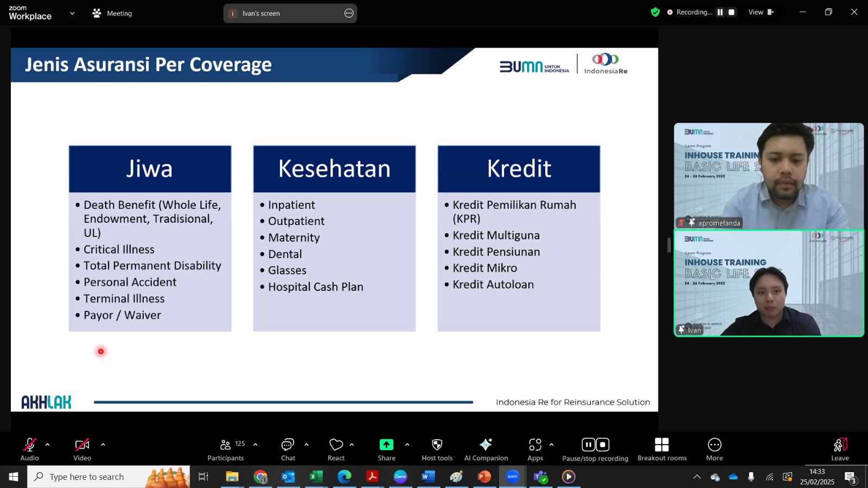The height and width of the screenshot is (488, 868).
Task: Switch to the Meeting tab
Action: (112, 13)
